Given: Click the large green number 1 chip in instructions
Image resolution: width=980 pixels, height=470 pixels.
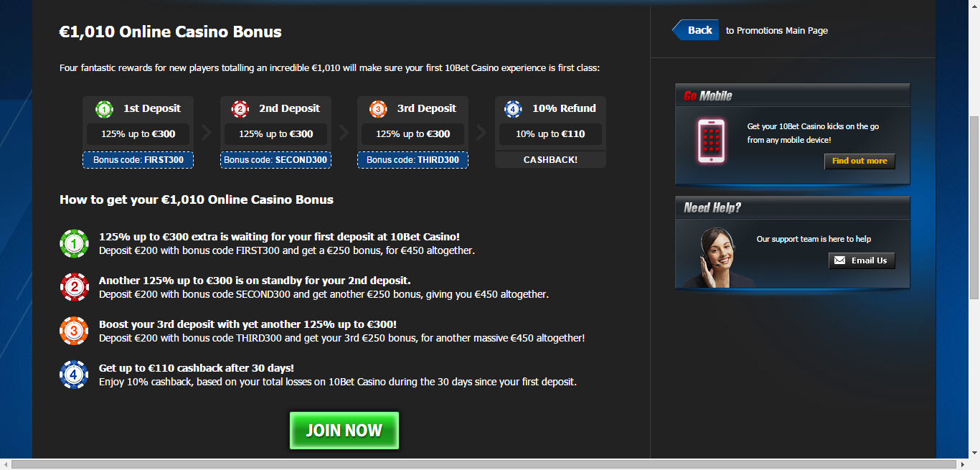Looking at the screenshot, I should coord(74,244).
